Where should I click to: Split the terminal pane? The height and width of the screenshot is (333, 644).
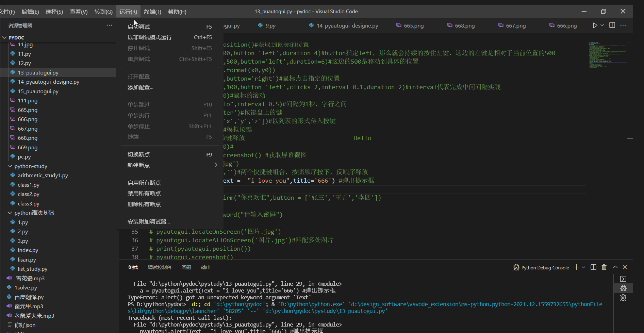(593, 267)
